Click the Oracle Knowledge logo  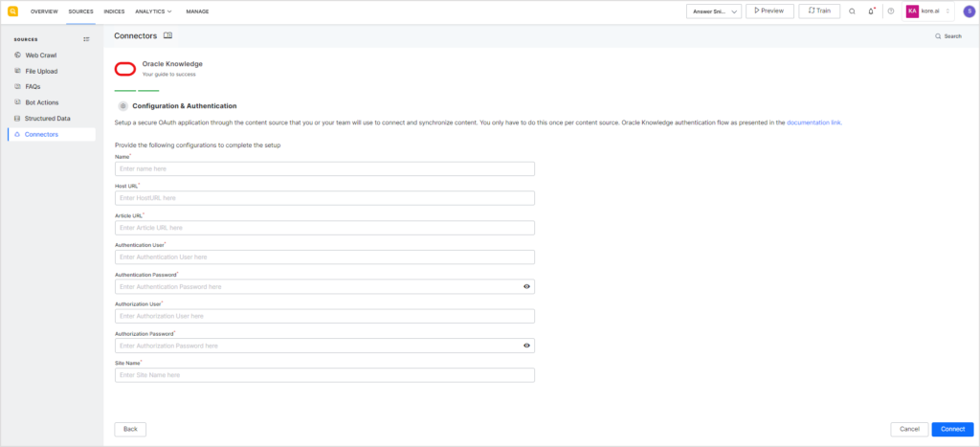125,69
